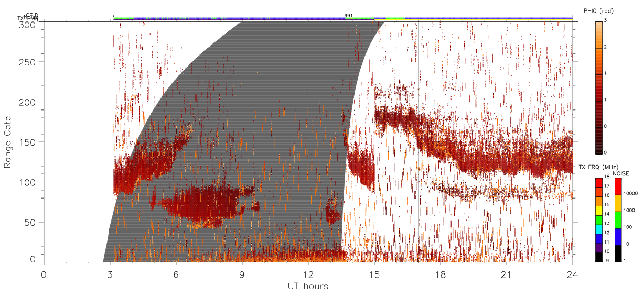Click the 'CPID' label at top left

(31, 16)
